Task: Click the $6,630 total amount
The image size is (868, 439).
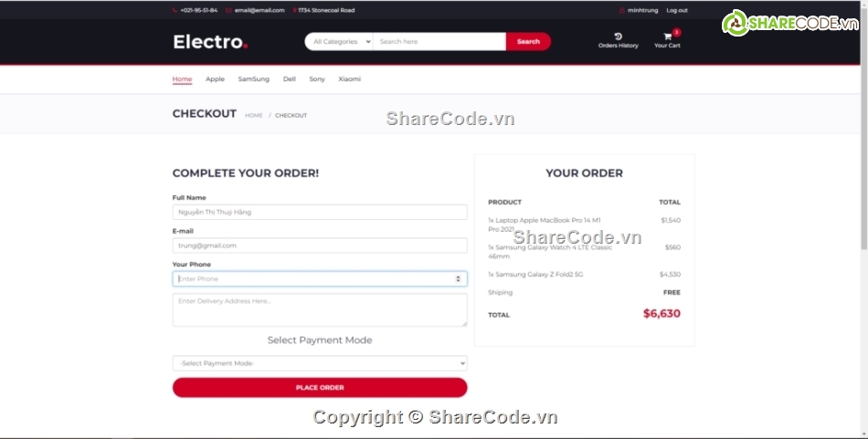Action: [662, 313]
